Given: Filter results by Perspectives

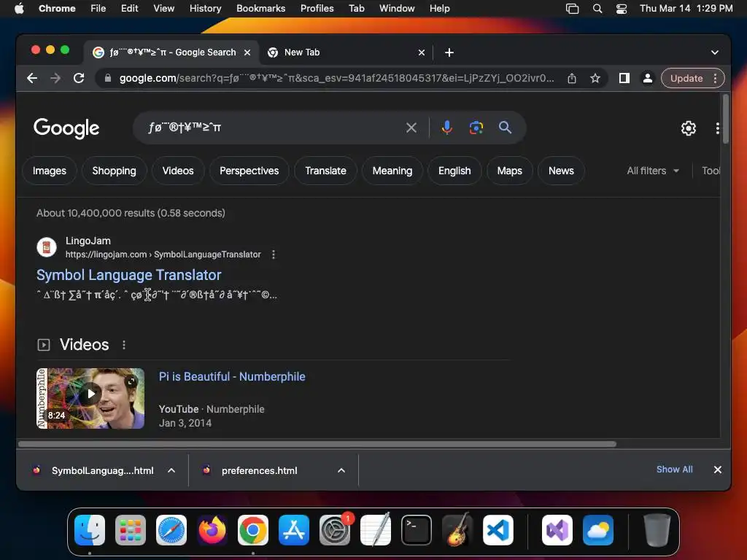Looking at the screenshot, I should point(249,171).
